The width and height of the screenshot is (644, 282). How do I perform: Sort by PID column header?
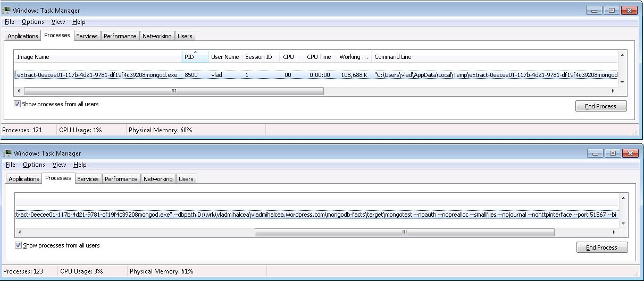tap(195, 57)
